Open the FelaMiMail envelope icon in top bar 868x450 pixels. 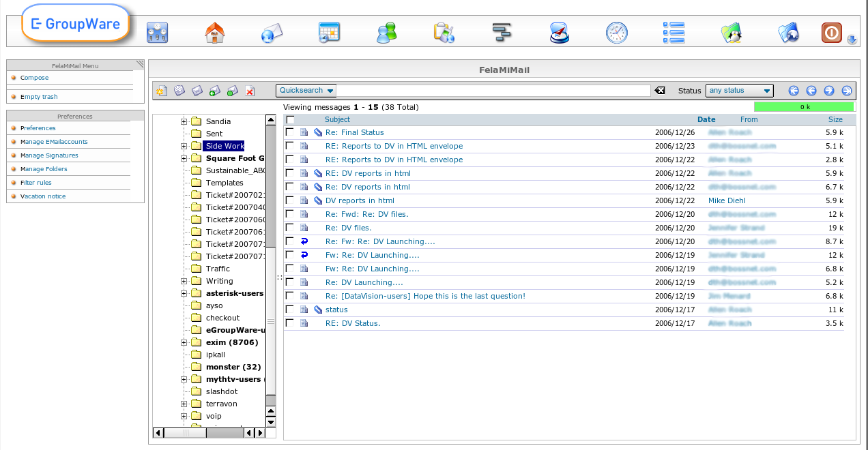coord(272,32)
